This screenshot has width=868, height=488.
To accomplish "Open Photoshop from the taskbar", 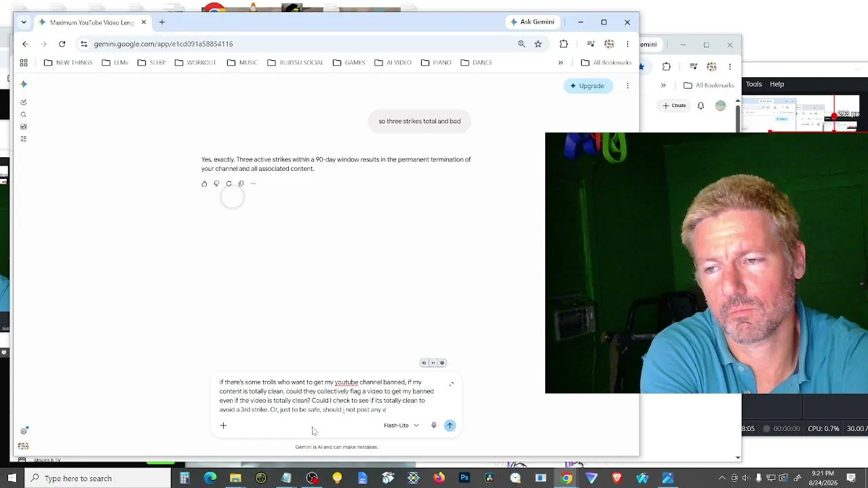I will coord(465,479).
